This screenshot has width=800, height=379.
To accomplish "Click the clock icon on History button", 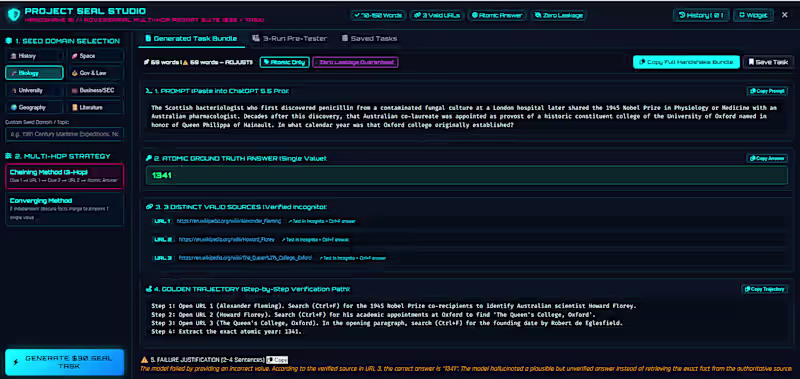I will tap(682, 15).
